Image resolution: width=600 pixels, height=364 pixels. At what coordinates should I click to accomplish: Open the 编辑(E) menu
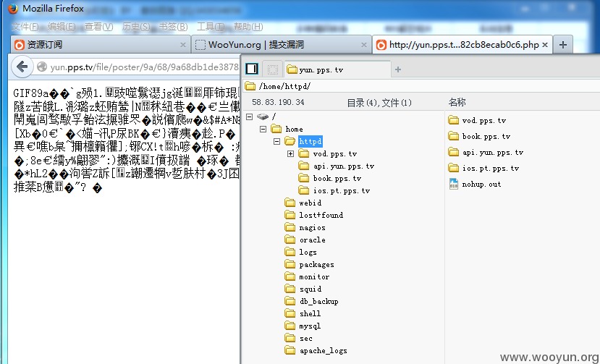coord(62,27)
